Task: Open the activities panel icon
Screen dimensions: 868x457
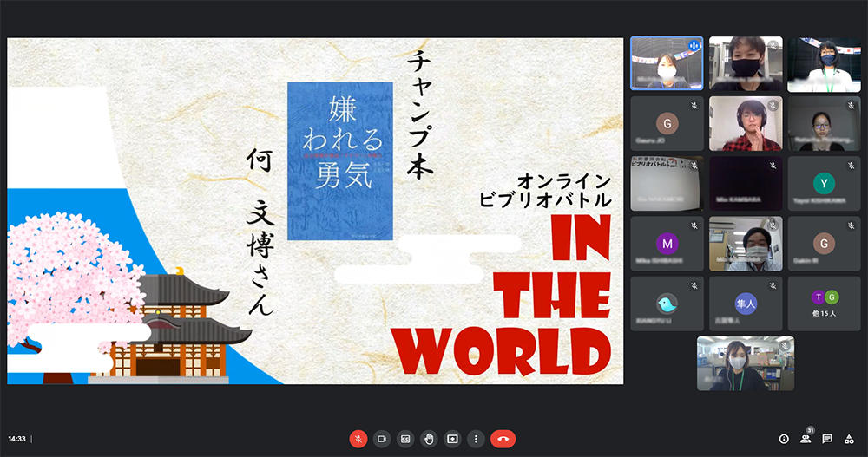Action: point(849,439)
